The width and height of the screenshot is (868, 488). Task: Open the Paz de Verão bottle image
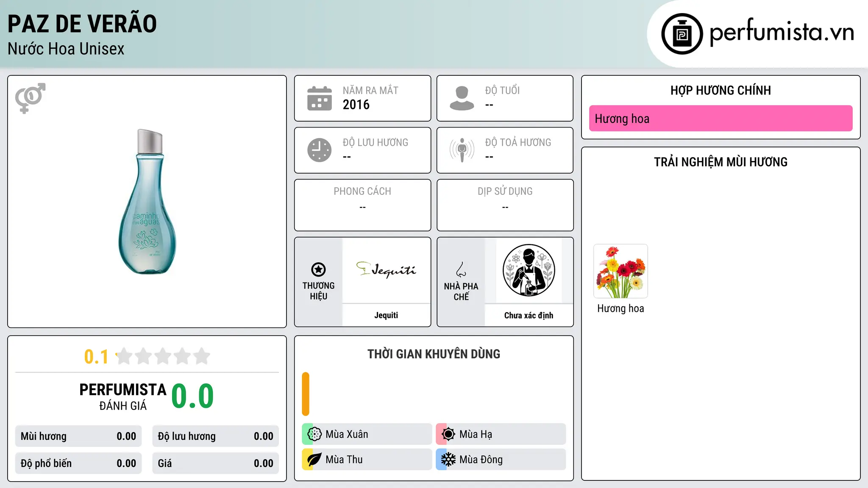[147, 202]
